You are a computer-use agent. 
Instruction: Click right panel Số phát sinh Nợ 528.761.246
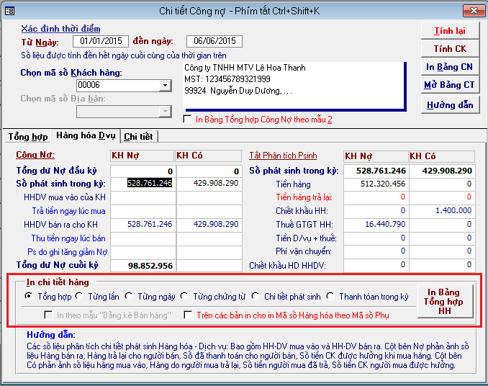[376, 171]
